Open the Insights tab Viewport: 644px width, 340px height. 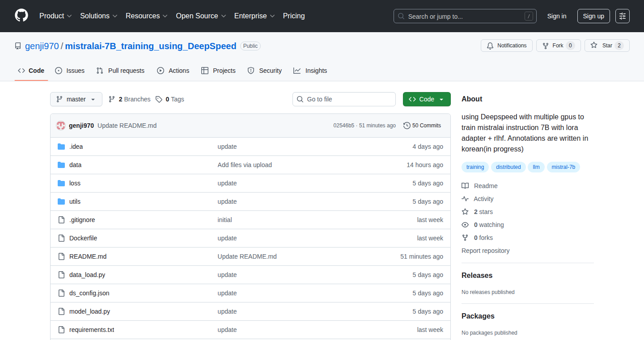pos(310,71)
